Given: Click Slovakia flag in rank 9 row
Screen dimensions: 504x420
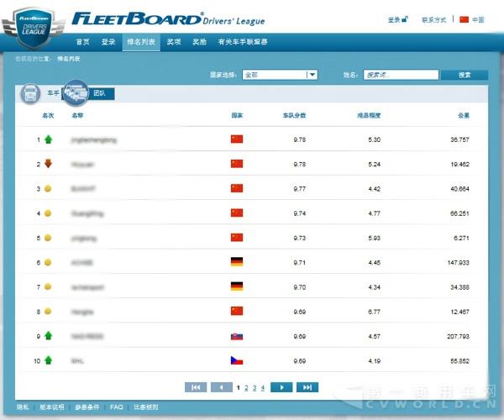Looking at the screenshot, I should (x=237, y=336).
